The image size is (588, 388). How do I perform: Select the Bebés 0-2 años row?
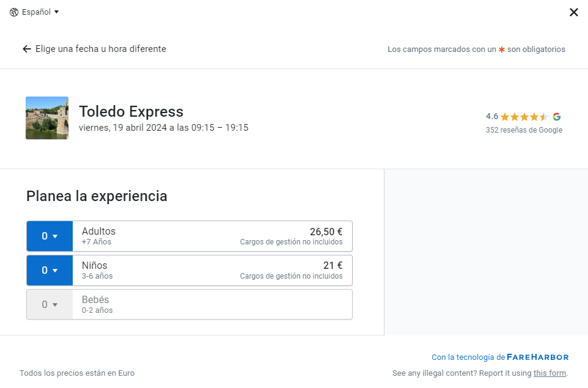pos(211,304)
